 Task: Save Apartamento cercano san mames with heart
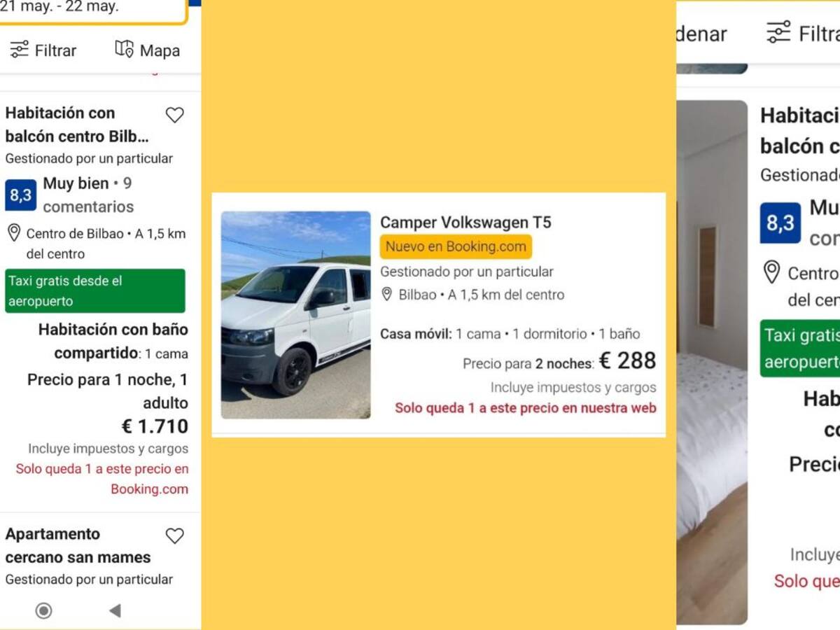coord(174,535)
